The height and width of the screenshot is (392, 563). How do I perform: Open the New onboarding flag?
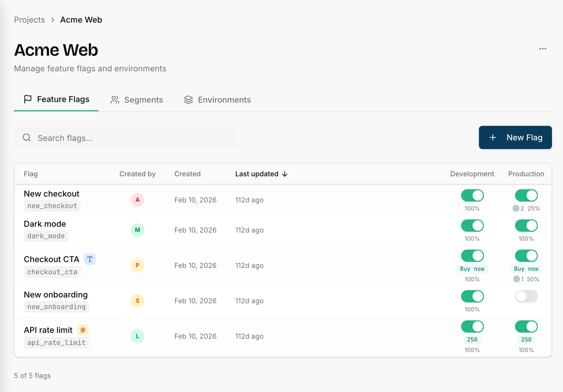pyautogui.click(x=56, y=295)
